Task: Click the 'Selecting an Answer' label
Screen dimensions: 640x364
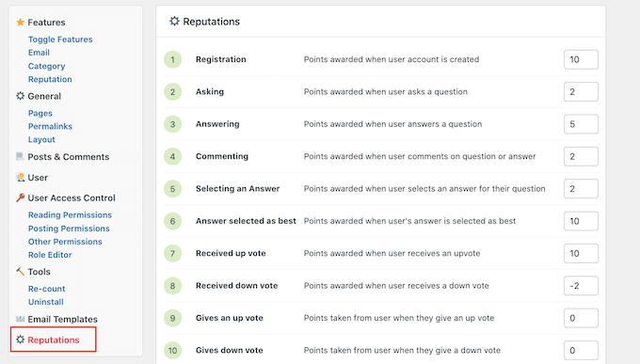Action: click(x=237, y=188)
